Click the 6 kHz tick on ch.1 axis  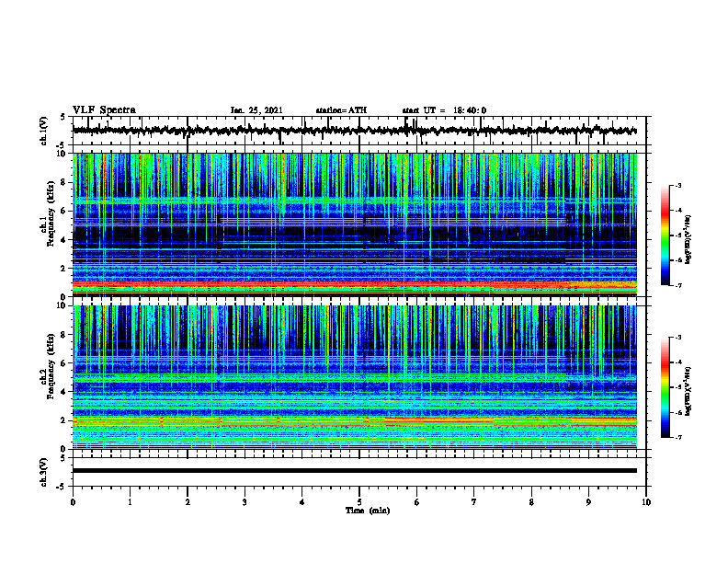coord(64,211)
